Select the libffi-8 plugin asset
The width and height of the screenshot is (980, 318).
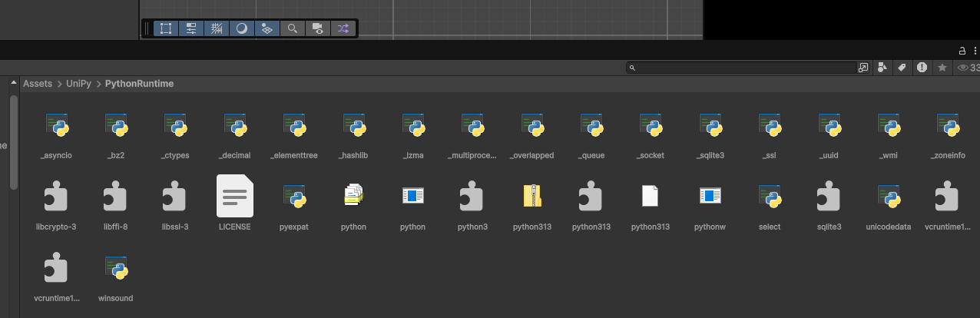coord(115,206)
